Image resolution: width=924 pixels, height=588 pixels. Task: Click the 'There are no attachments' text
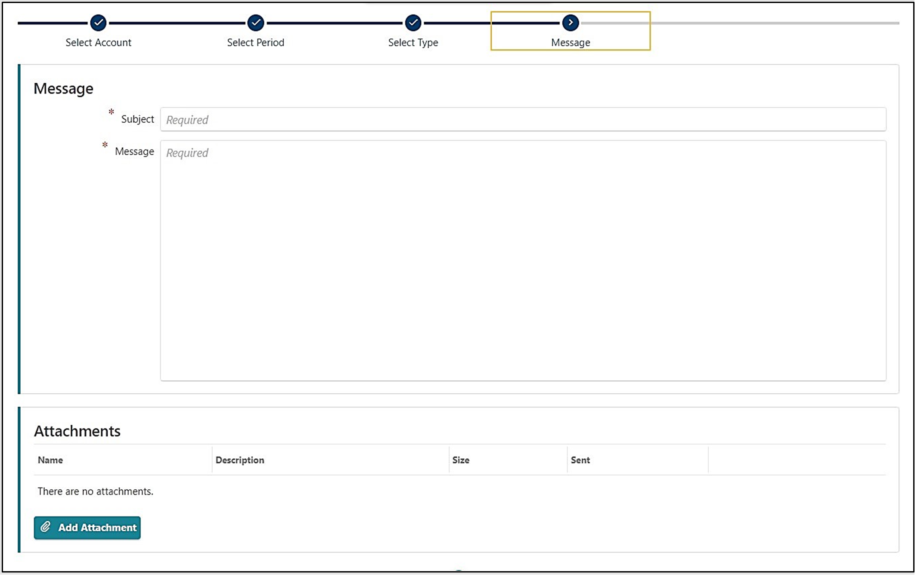click(x=95, y=491)
